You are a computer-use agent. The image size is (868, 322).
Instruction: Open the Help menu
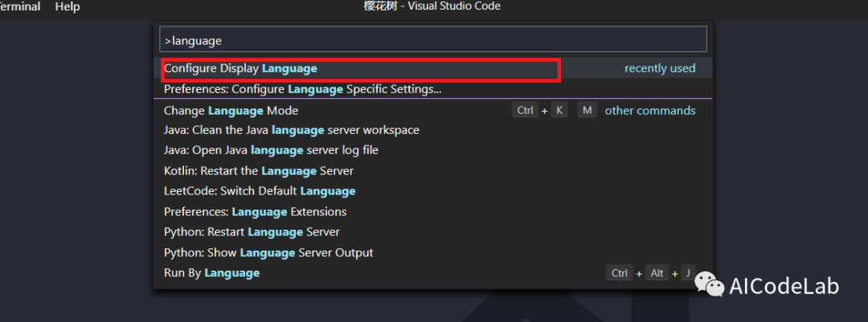point(68,6)
